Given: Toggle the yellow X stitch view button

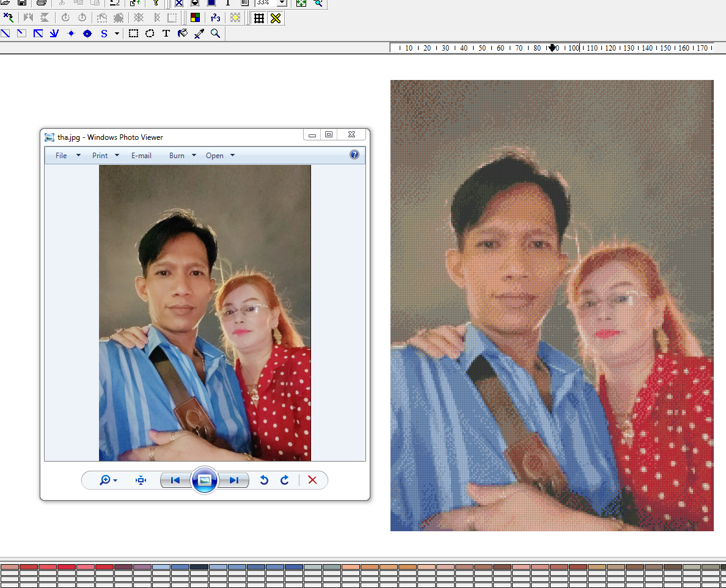Looking at the screenshot, I should point(275,18).
